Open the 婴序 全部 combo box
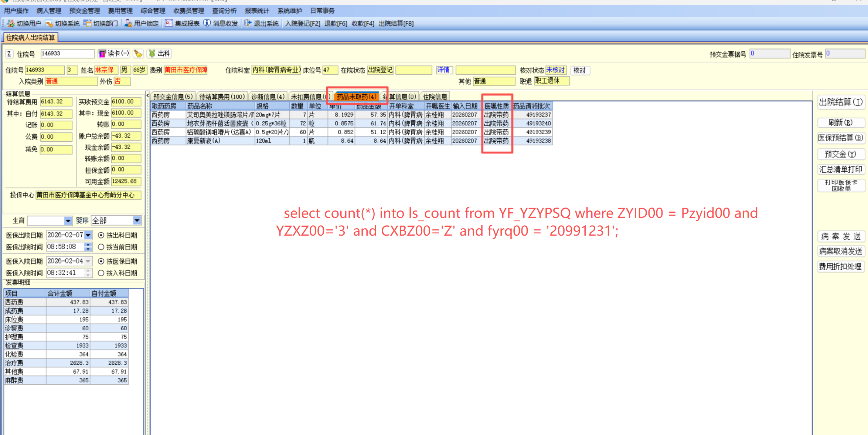Screen dimensions: 868x435 click(137, 221)
